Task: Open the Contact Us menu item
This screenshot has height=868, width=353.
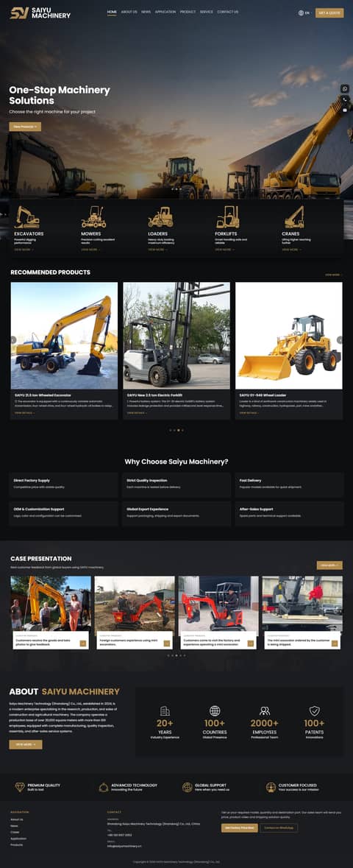Action: (228, 12)
